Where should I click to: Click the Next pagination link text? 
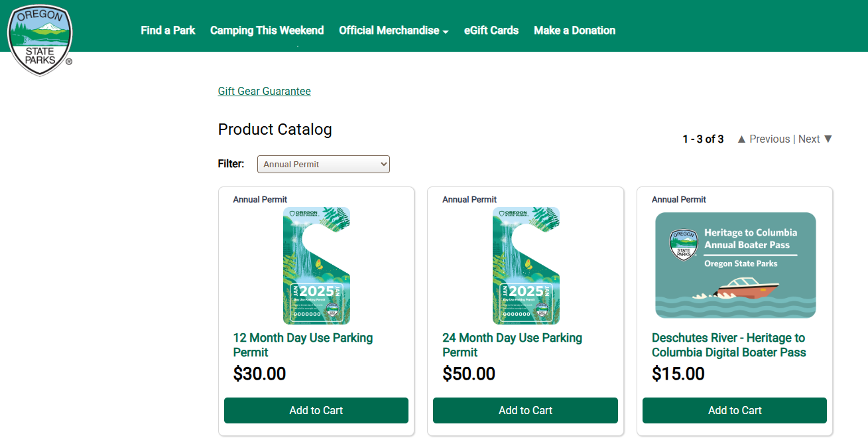click(809, 139)
